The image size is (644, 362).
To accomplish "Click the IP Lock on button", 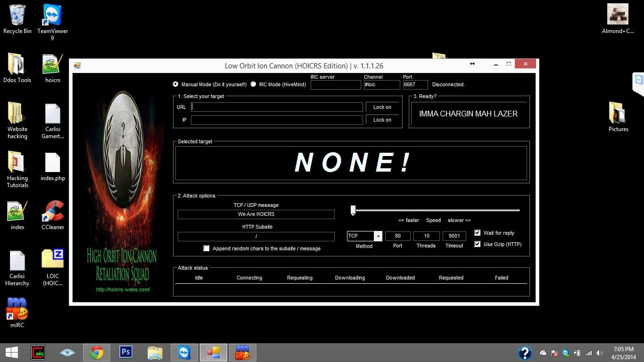I will pyautogui.click(x=382, y=120).
